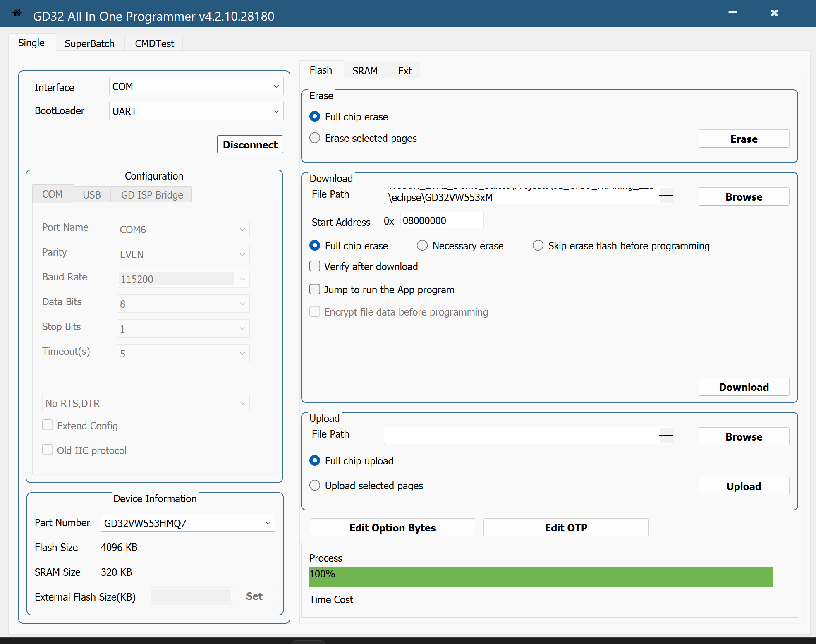Select Upload selected pages option

pos(315,486)
